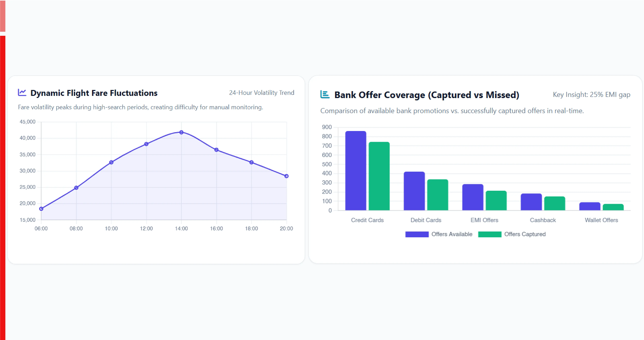Click the 15,000 y-axis value
644x340 pixels.
[28, 220]
